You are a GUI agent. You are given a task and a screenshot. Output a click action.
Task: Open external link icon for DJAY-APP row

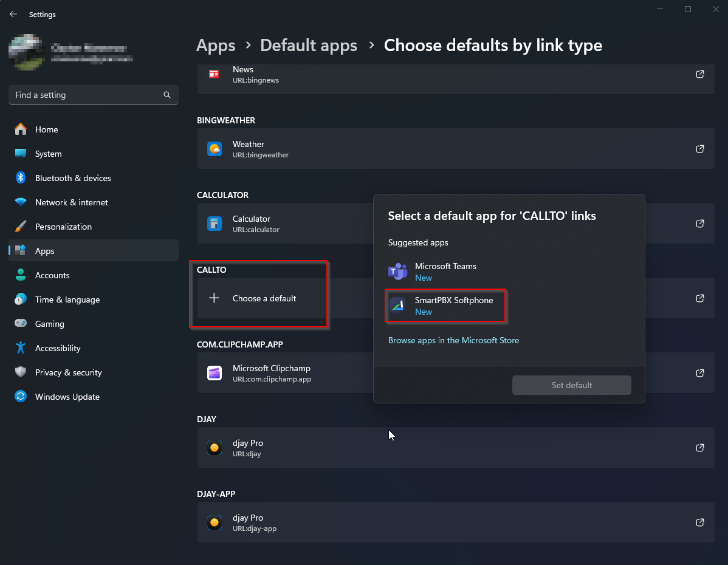[x=699, y=522]
